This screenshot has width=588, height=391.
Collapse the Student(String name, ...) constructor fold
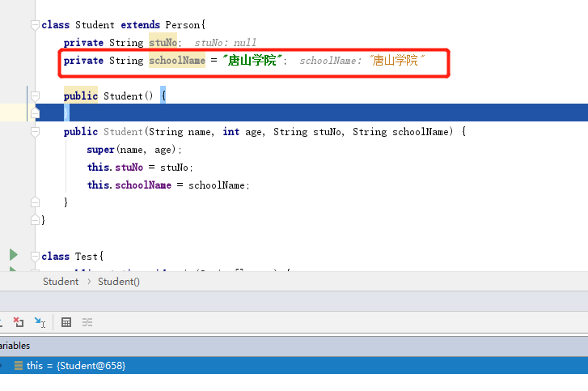point(35,132)
